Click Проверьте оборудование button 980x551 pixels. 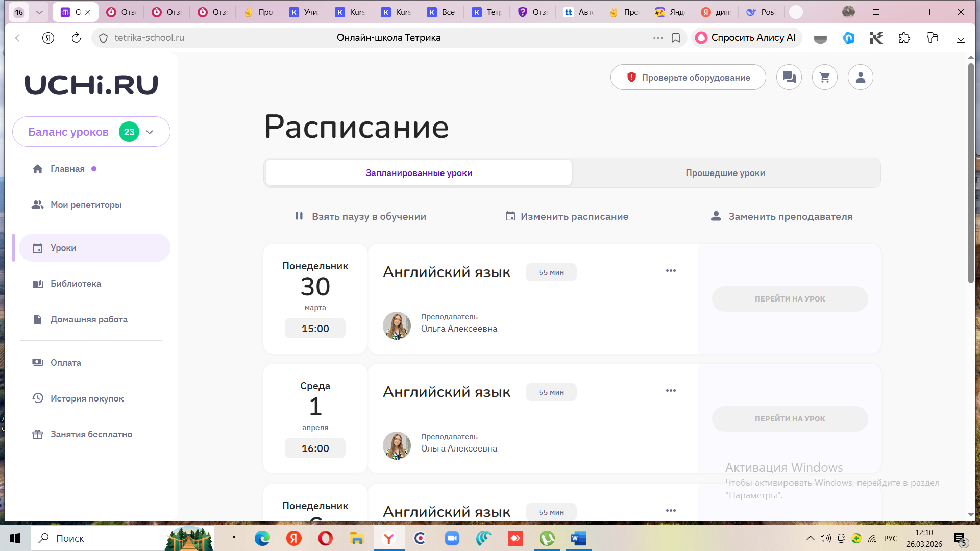click(688, 78)
